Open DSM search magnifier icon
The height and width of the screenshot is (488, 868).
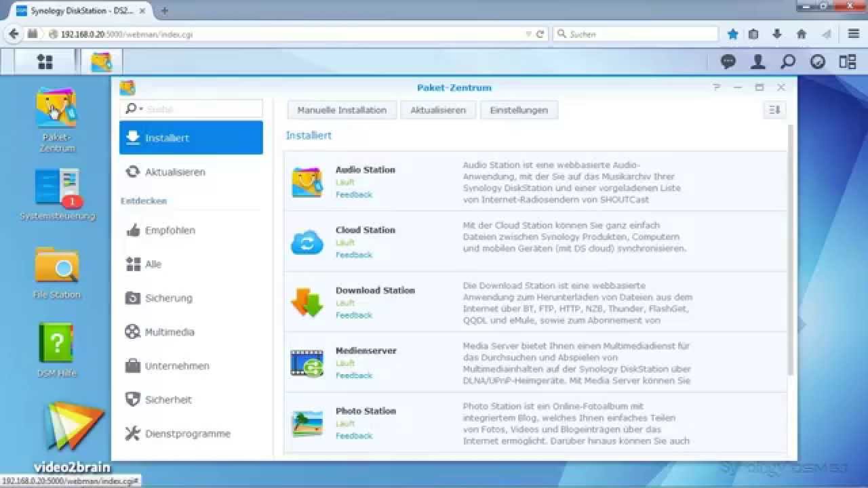[x=788, y=62]
